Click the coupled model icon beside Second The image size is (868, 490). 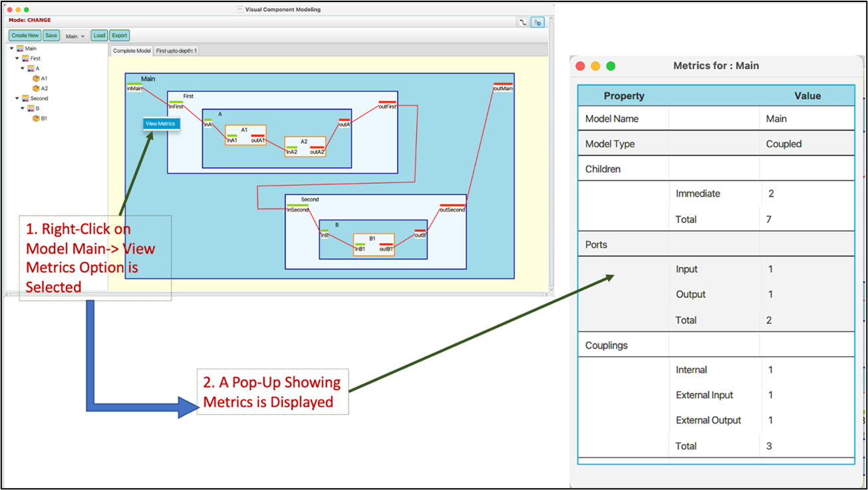25,98
